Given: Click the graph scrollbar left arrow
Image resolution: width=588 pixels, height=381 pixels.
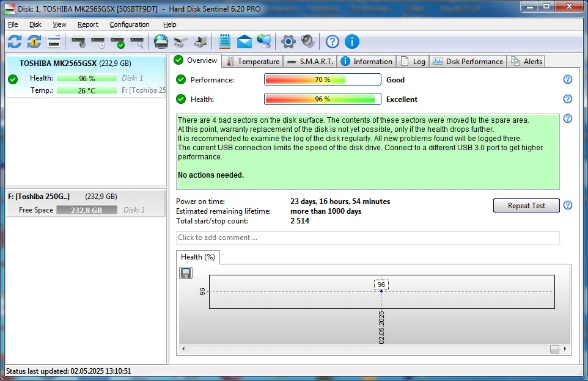Looking at the screenshot, I should click(x=183, y=349).
